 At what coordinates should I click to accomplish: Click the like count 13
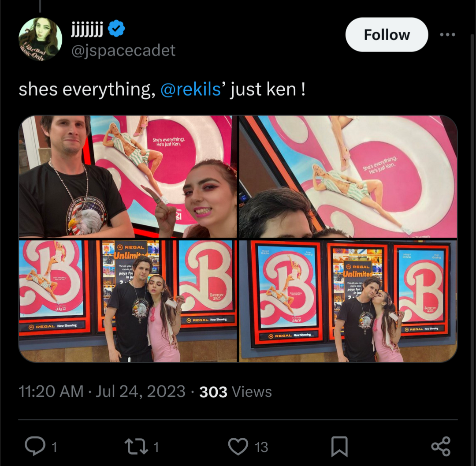(261, 447)
